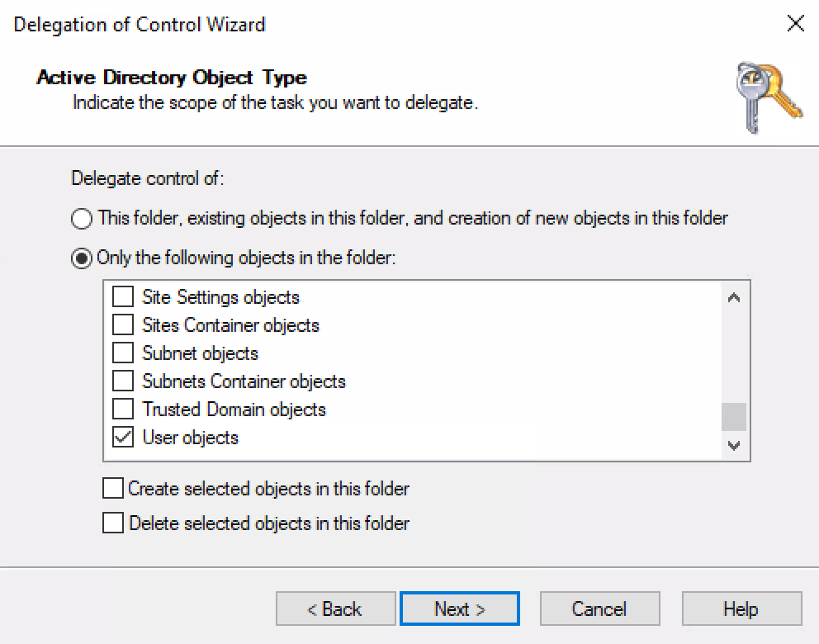Enable 'Delete selected objects in this folder'

113,523
